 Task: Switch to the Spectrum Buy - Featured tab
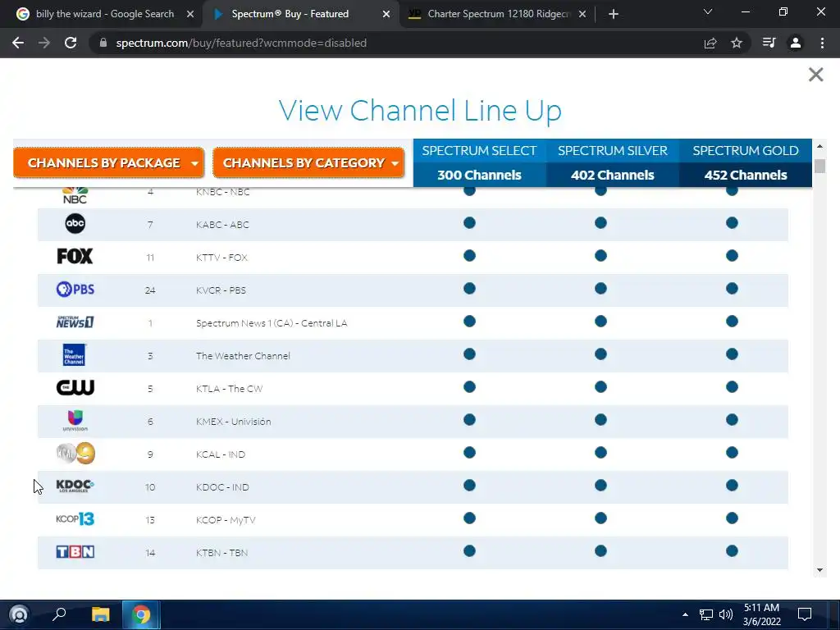300,14
